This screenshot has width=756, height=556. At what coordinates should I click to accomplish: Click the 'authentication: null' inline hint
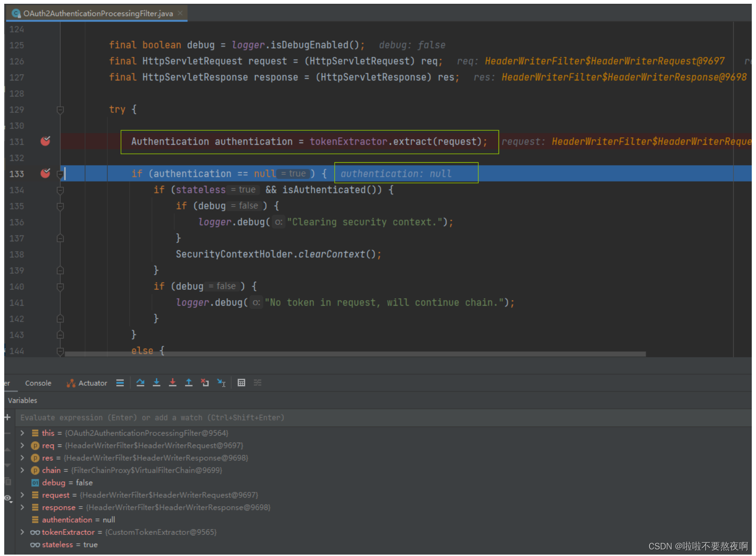[x=396, y=174]
